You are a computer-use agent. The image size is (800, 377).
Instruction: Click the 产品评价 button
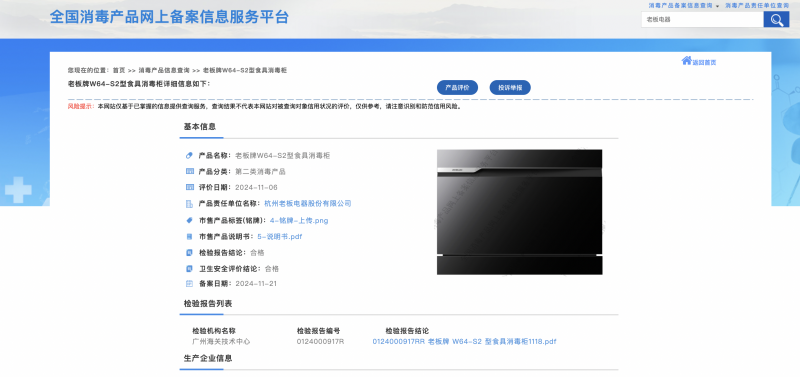tap(457, 88)
